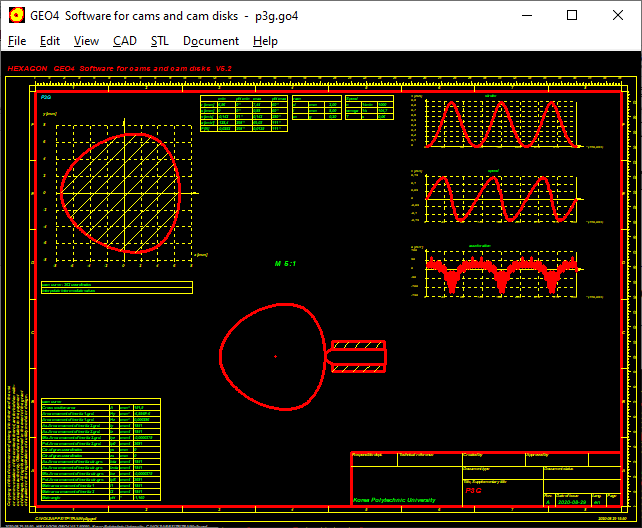Open the Edit menu
This screenshot has width=642, height=528.
[50, 41]
